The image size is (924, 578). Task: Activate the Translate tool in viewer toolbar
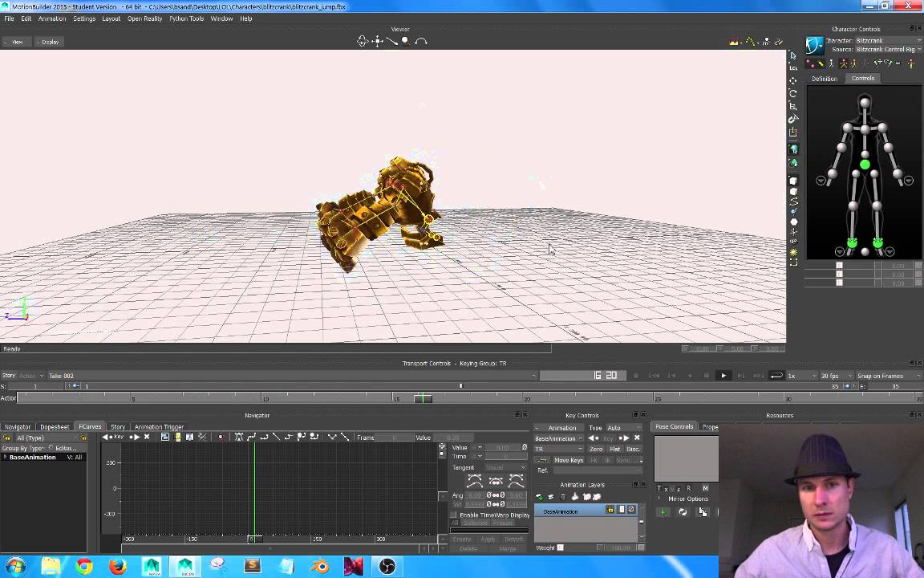(793, 81)
